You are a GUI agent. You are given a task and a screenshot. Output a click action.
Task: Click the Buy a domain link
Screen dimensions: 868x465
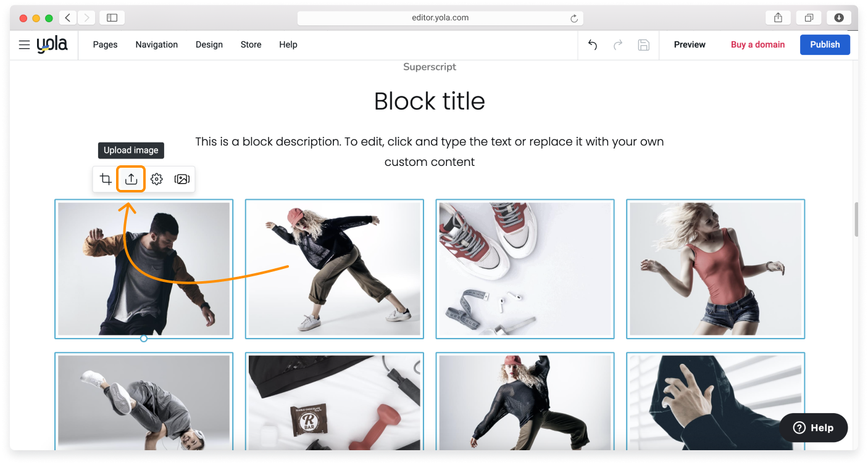(757, 44)
